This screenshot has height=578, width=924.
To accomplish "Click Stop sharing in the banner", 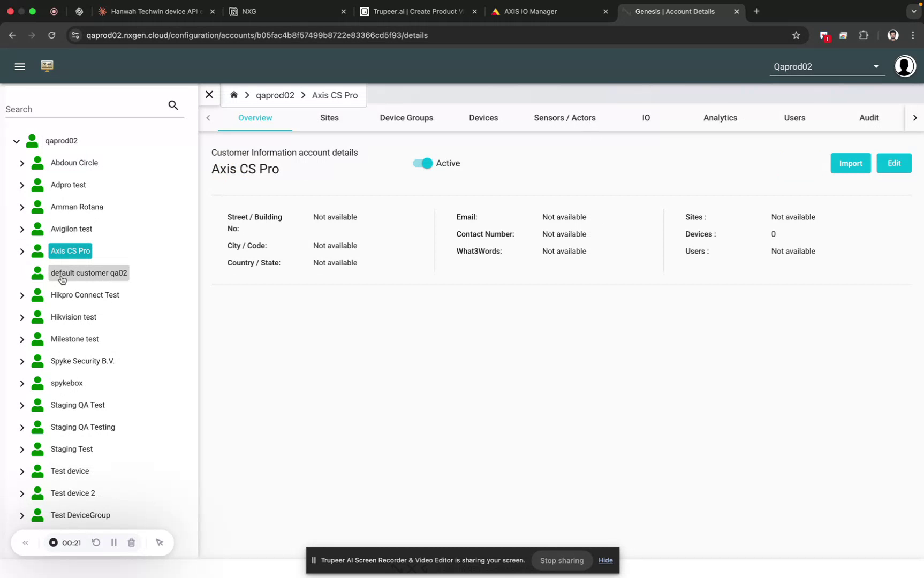I will tap(561, 560).
